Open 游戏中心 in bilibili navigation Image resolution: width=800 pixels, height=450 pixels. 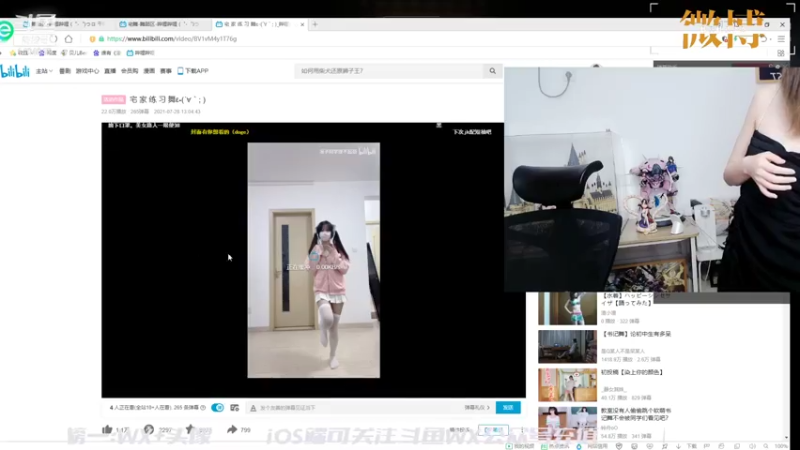tap(87, 71)
